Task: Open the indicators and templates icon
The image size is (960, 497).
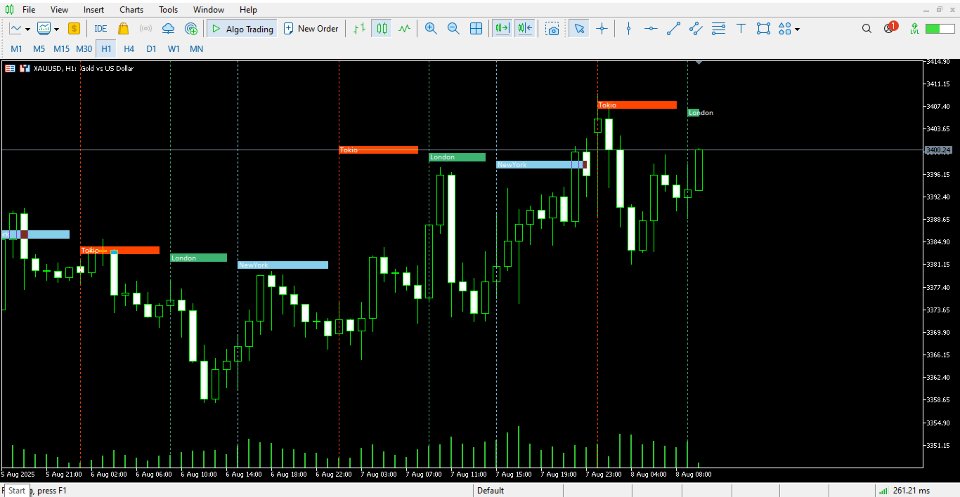Action: (x=43, y=28)
